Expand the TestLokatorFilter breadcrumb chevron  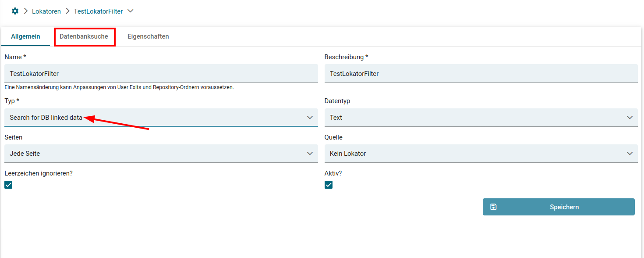[130, 11]
